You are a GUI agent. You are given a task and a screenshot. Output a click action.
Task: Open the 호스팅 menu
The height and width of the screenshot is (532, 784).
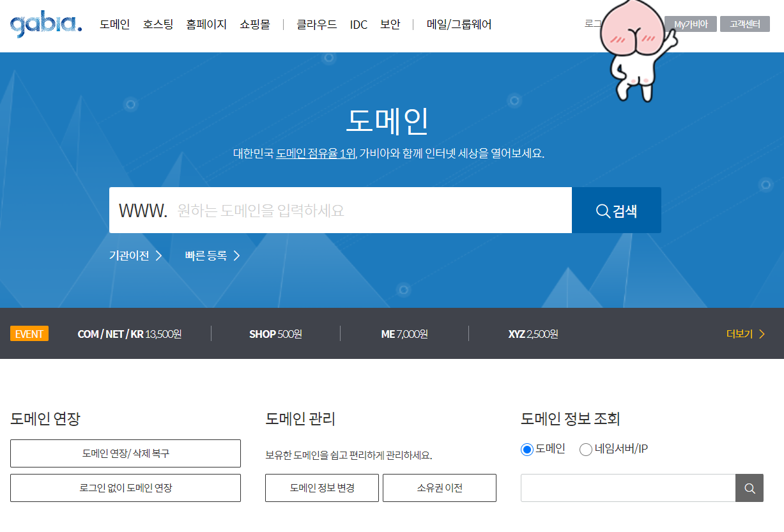point(158,25)
